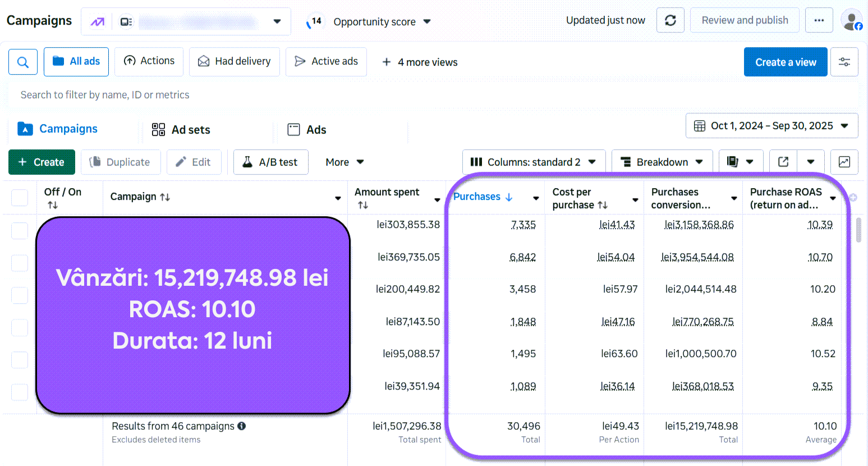Click Create a view button
Screen dimensions: 868x466
point(786,62)
